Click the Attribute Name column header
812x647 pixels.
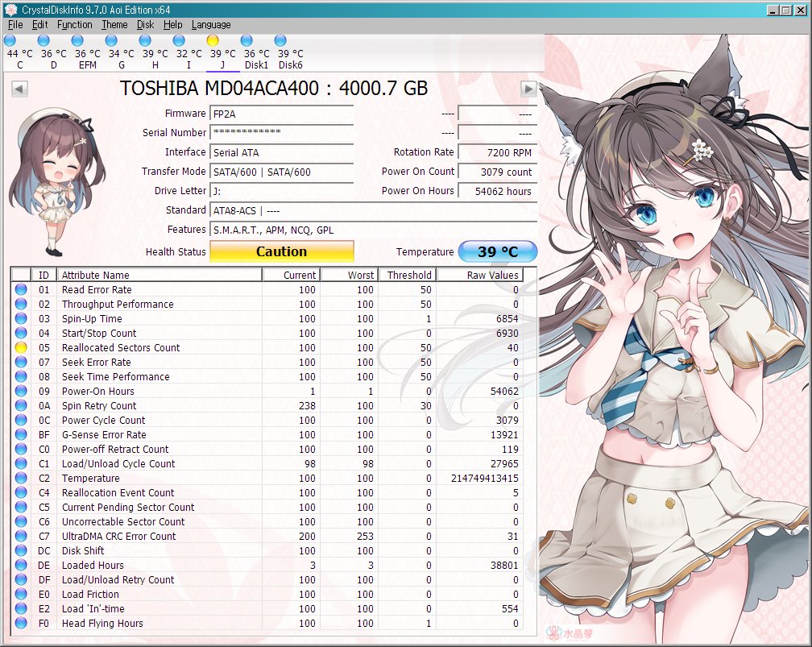(x=159, y=275)
